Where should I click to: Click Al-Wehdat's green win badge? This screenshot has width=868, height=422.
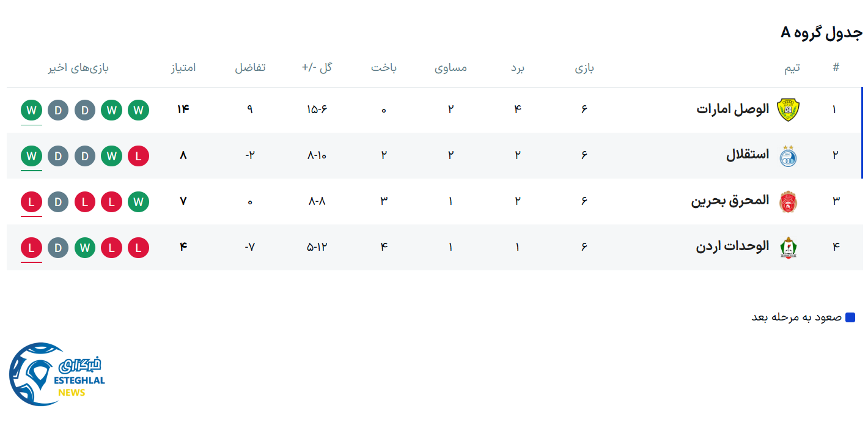point(85,248)
